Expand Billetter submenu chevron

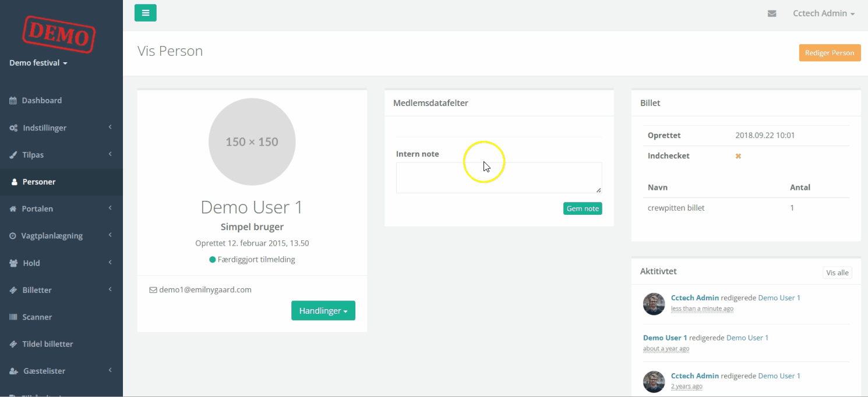[x=110, y=289]
